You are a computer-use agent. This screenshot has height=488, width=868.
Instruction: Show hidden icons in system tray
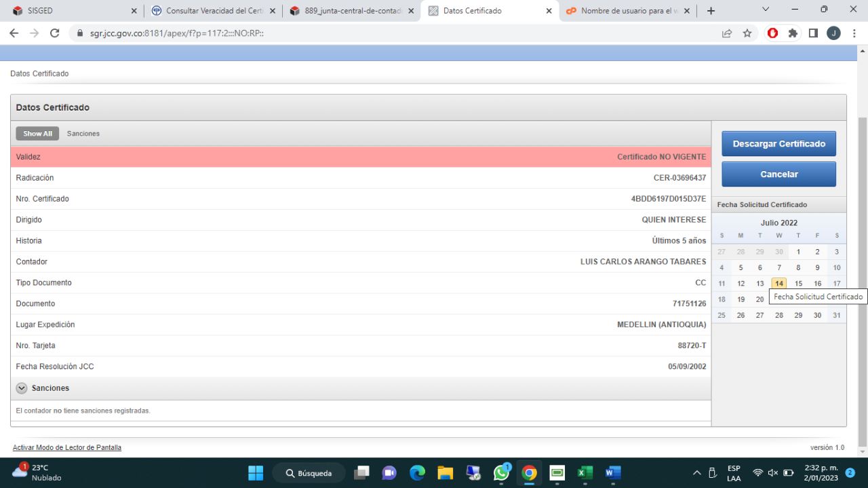pos(696,472)
